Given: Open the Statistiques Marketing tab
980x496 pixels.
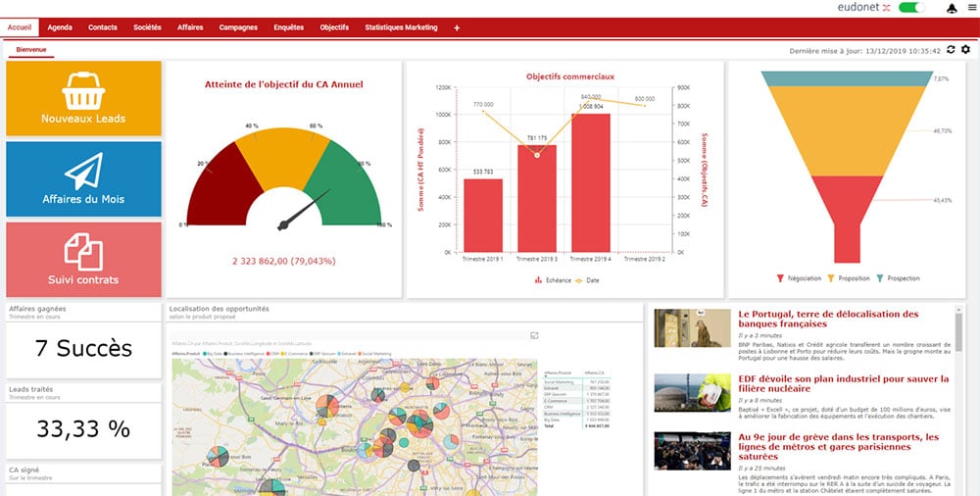Looking at the screenshot, I should 401,27.
